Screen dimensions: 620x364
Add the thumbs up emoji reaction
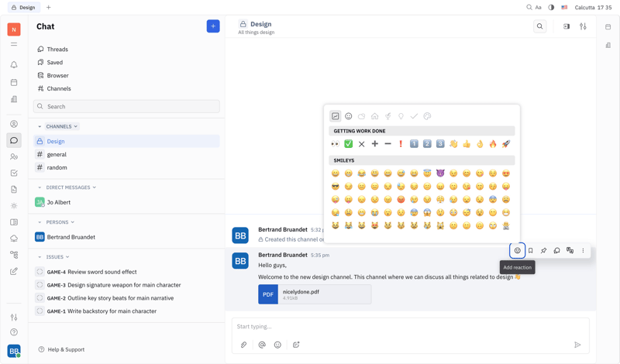(467, 144)
